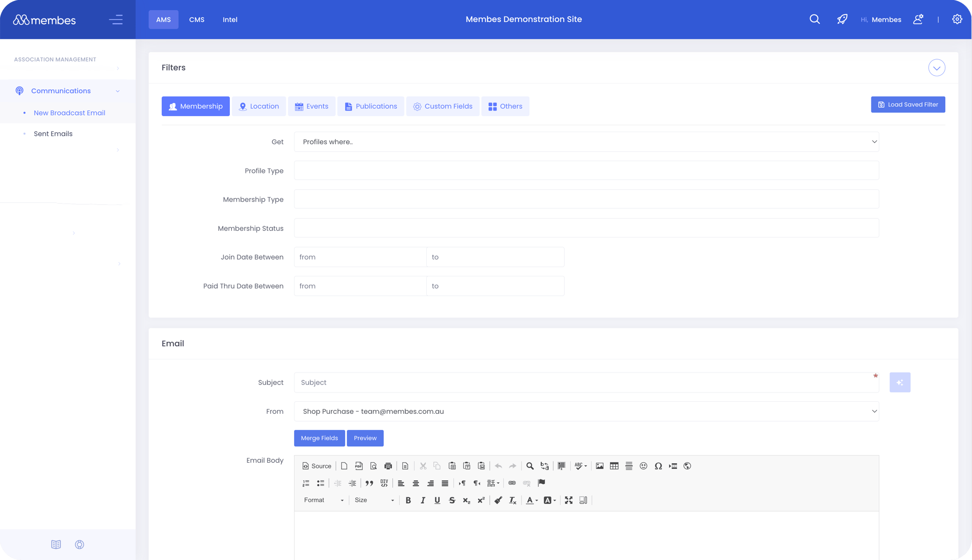Toggle Italic formatting
The height and width of the screenshot is (560, 972).
click(x=423, y=500)
